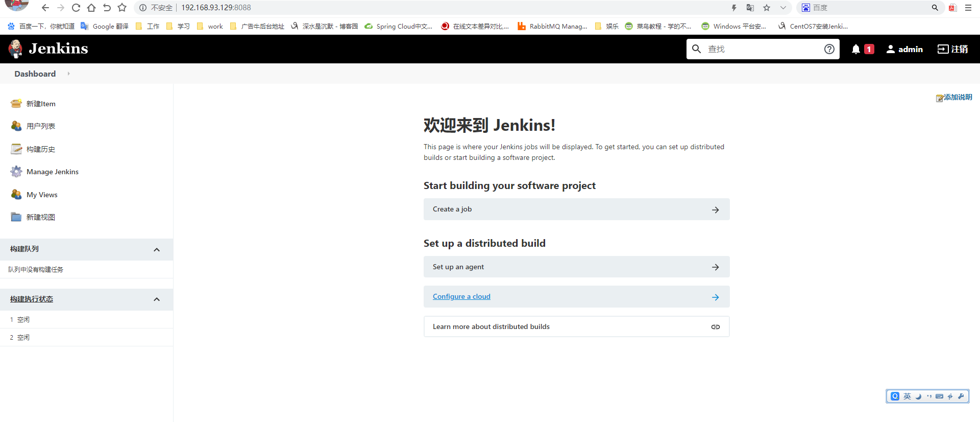Open the notifications bell icon
Viewport: 980px width, 422px height.
856,49
